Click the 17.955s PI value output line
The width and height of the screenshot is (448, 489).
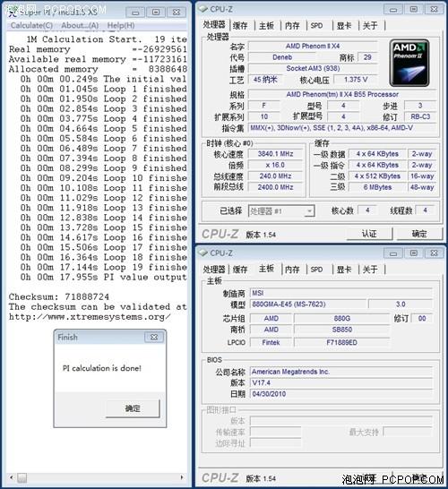point(104,278)
